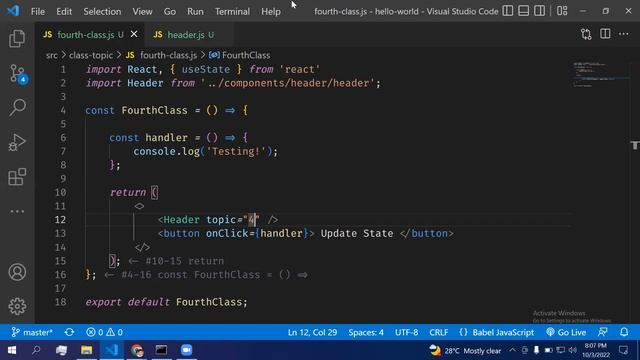Viewport: 640px width, 360px height.
Task: Change file encoding UTF-8
Action: (x=406, y=332)
